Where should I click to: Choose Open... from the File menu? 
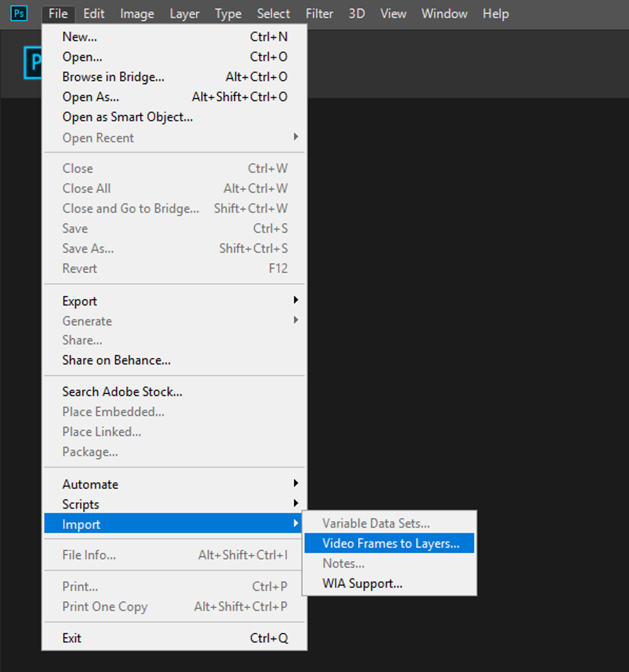point(82,57)
